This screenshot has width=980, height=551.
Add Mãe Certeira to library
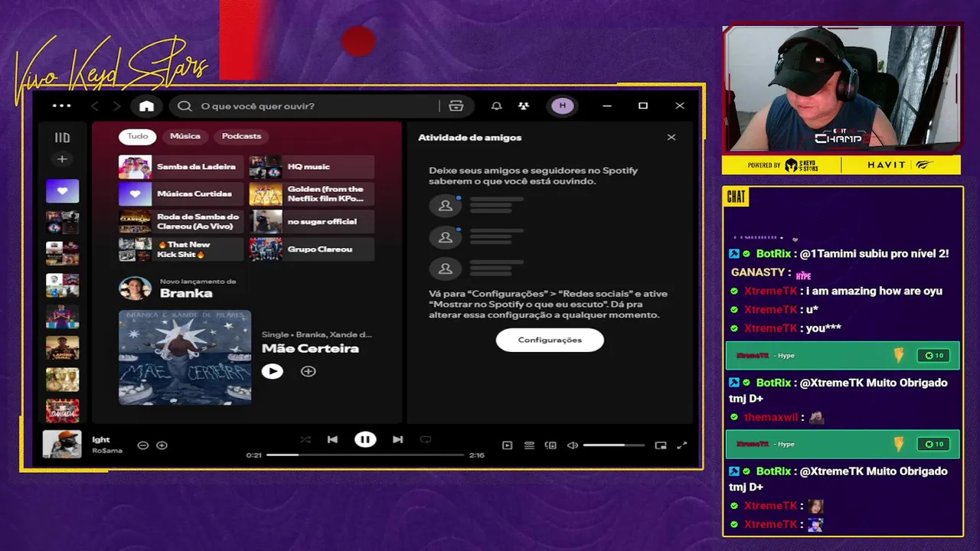308,371
